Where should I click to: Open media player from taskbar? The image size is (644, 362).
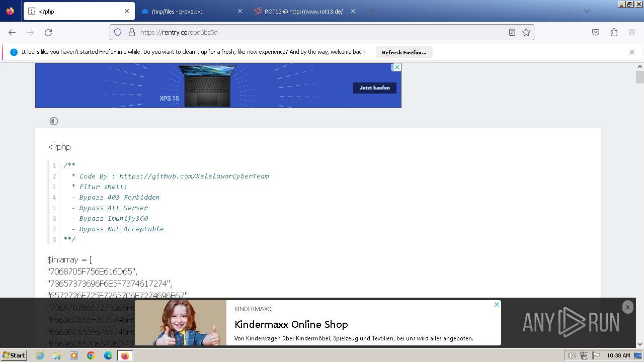pyautogui.click(x=74, y=355)
